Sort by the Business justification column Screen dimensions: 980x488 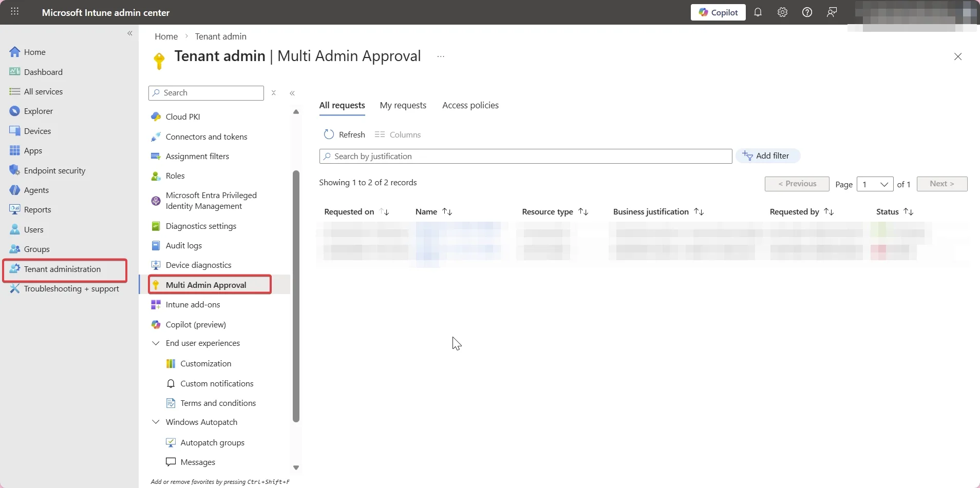[x=658, y=211]
